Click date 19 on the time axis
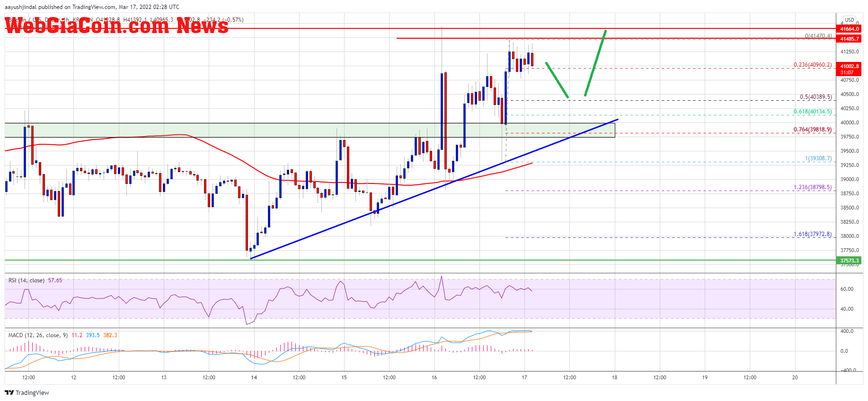This screenshot has width=868, height=401. click(x=705, y=377)
